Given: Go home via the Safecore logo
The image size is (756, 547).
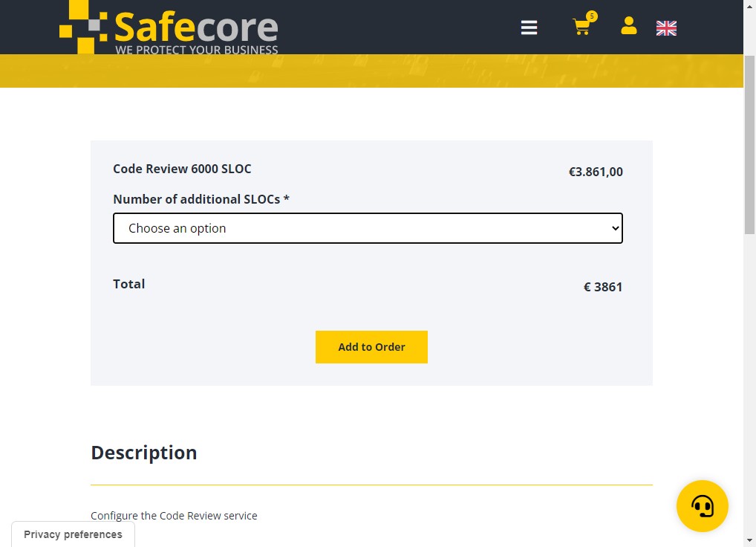Looking at the screenshot, I should tap(169, 27).
